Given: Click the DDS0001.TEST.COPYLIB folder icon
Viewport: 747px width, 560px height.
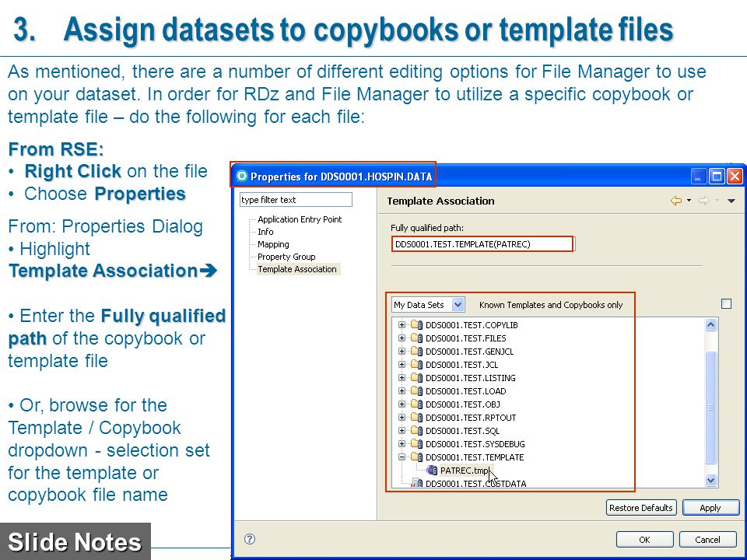Looking at the screenshot, I should pos(417,325).
